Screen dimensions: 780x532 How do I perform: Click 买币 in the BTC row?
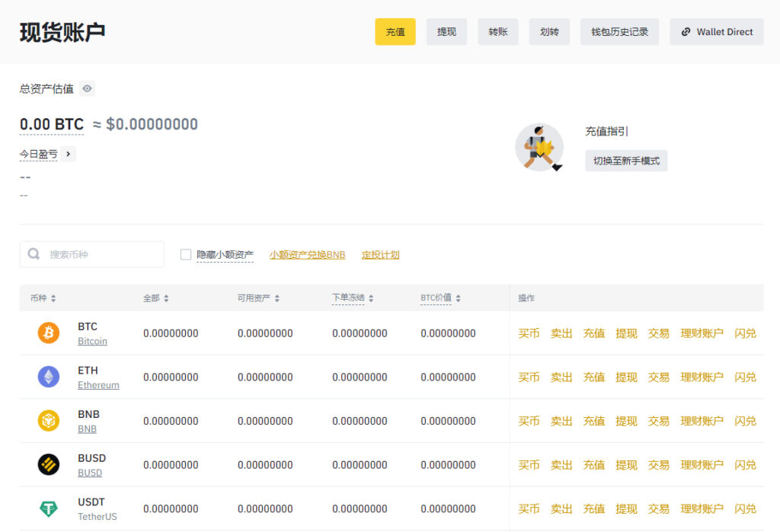(x=529, y=333)
